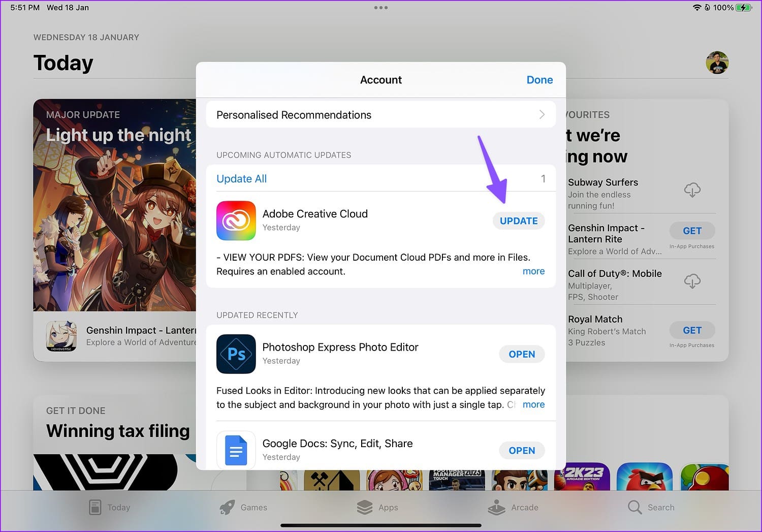Tap the Subway Surfers title

coord(603,182)
